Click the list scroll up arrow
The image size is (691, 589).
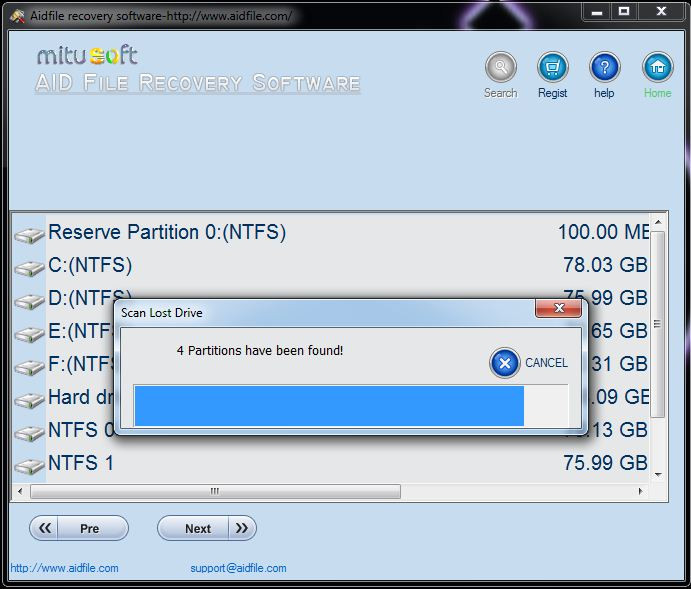(658, 222)
